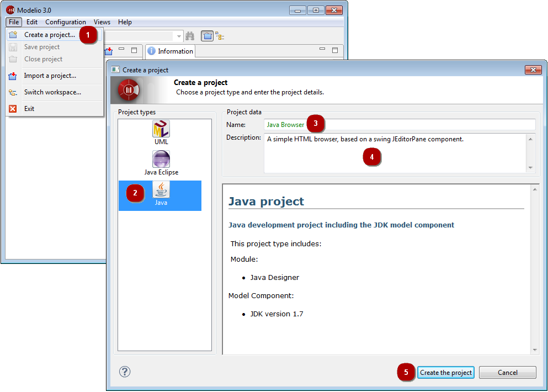Choose Create a project... menu entry
548x392 pixels.
point(54,35)
